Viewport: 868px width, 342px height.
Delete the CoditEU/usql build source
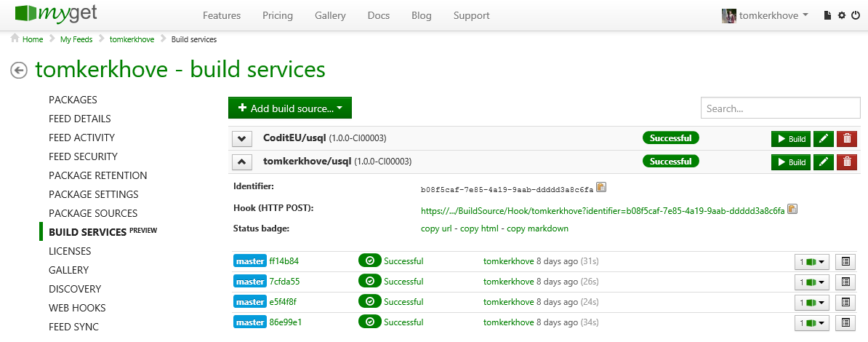coord(846,138)
